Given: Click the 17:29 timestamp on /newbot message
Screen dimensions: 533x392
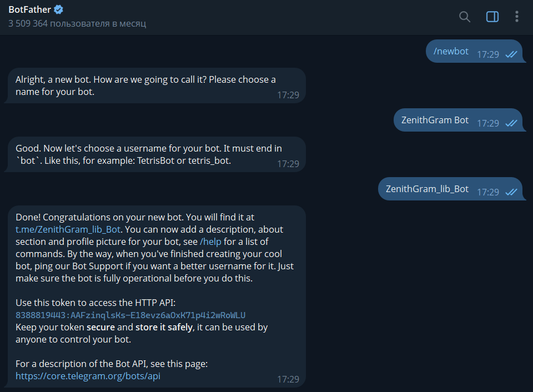Looking at the screenshot, I should (488, 54).
